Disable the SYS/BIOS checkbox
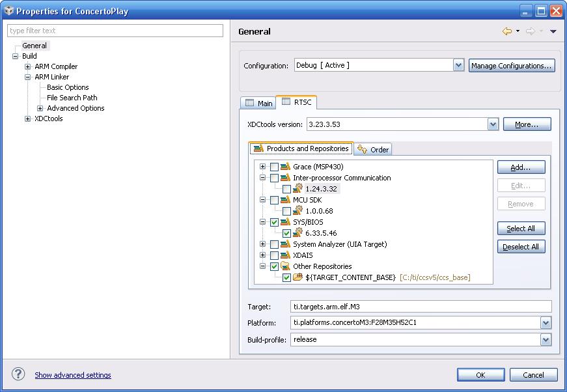This screenshot has height=392, width=567. click(x=273, y=221)
